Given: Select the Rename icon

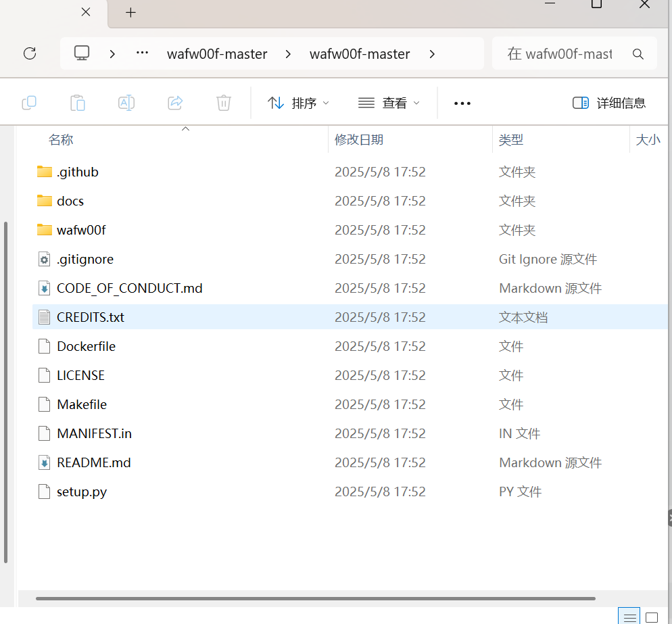Looking at the screenshot, I should coord(126,102).
